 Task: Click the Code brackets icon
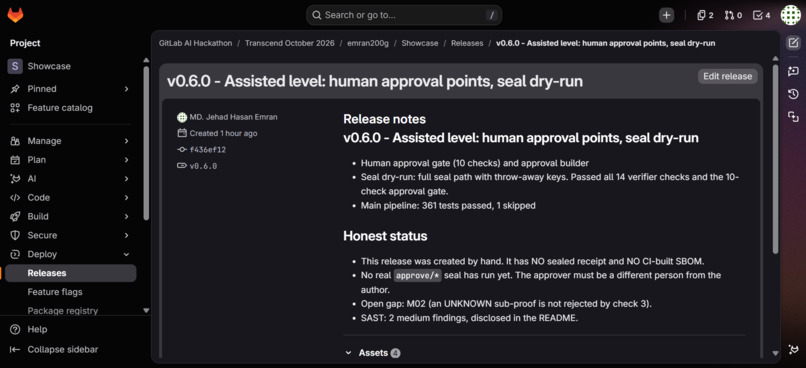(x=15, y=197)
